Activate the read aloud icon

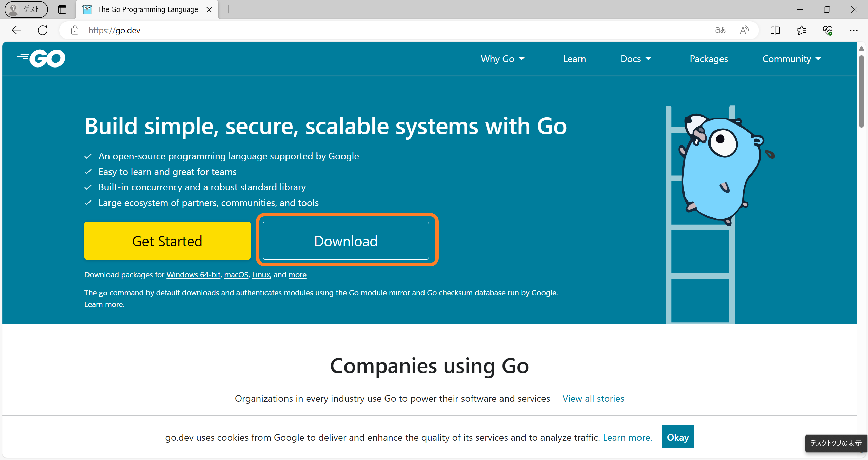click(x=744, y=30)
